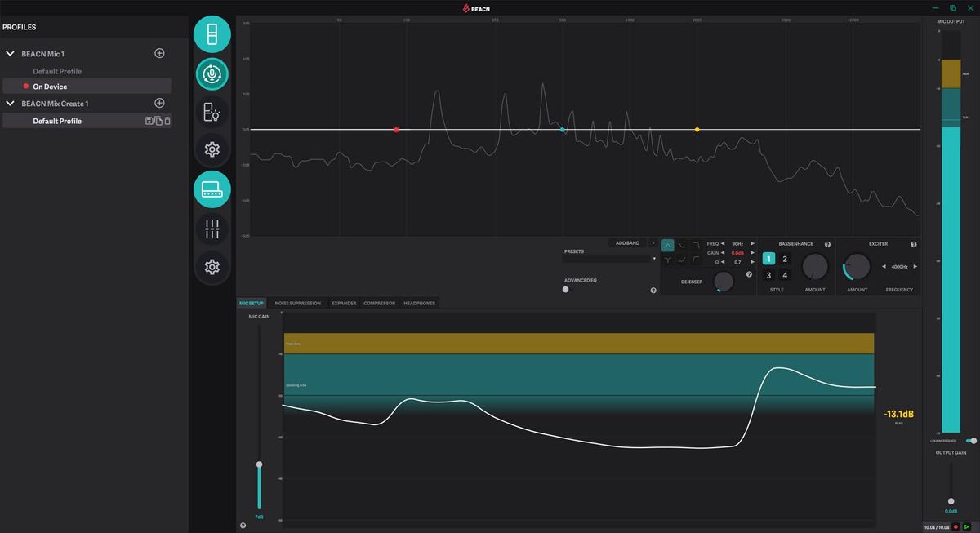Select the bell curve EQ filter shape
Image resolution: width=980 pixels, height=533 pixels.
click(666, 243)
